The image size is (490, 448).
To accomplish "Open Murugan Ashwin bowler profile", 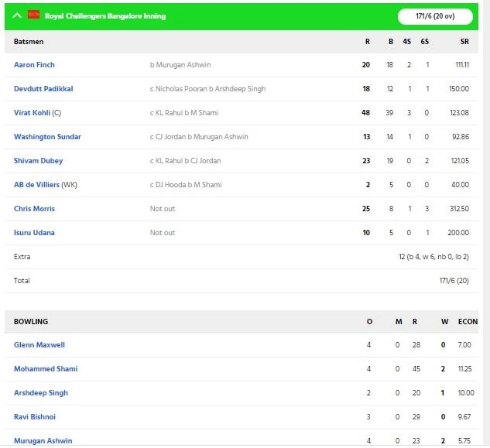I will click(43, 441).
